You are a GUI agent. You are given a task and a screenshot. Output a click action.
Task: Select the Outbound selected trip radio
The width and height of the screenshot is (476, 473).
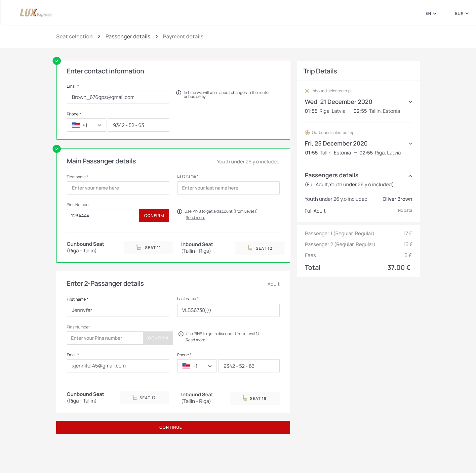coord(307,133)
